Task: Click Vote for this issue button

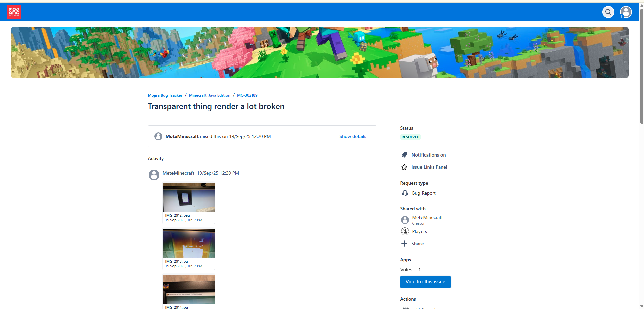Action: pyautogui.click(x=426, y=282)
